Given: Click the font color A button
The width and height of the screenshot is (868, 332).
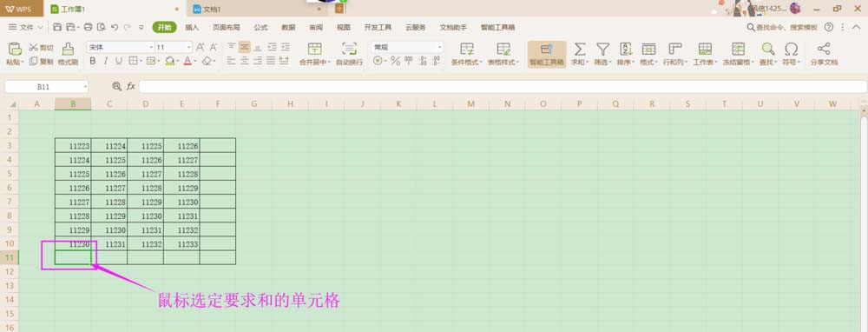Looking at the screenshot, I should (x=187, y=62).
